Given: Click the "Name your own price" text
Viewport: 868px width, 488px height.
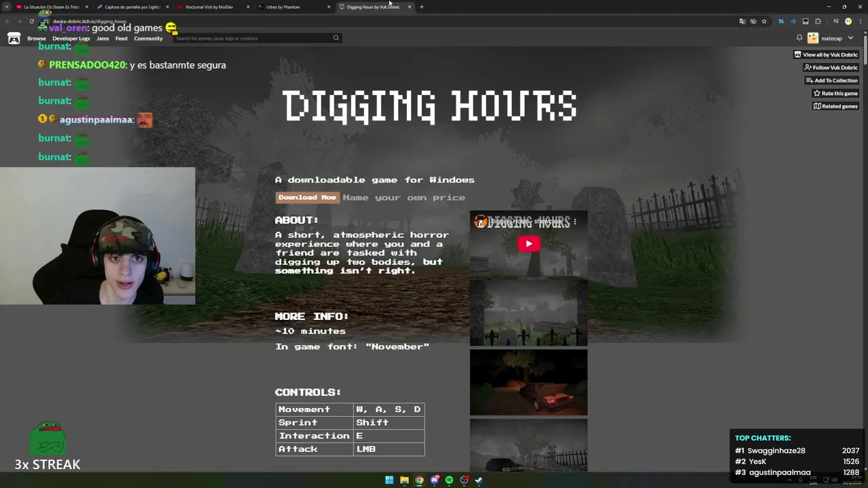Looking at the screenshot, I should [x=403, y=197].
